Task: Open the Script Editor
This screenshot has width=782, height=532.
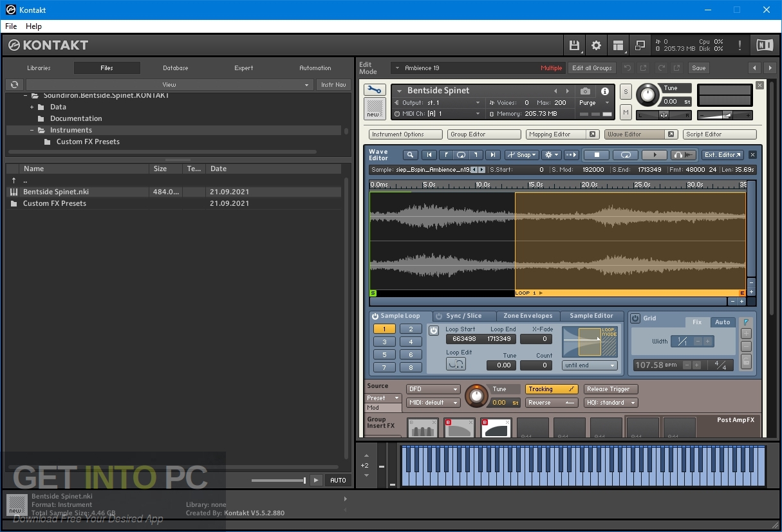Action: [720, 134]
